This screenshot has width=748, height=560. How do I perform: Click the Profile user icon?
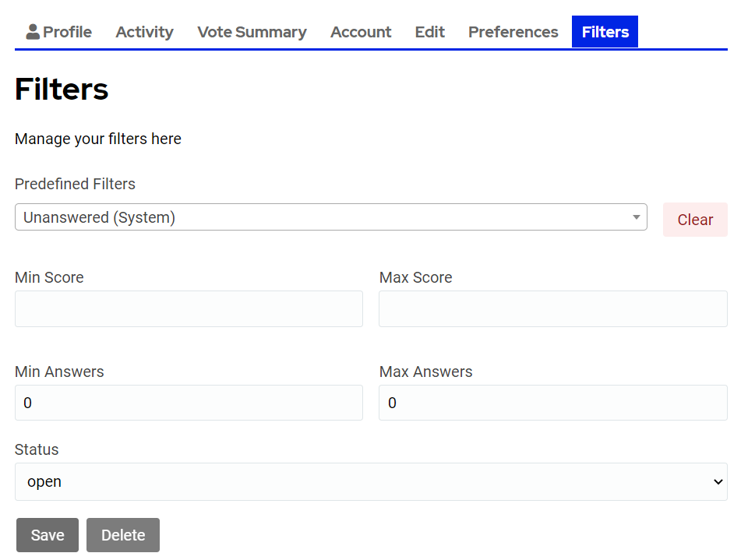coord(33,31)
